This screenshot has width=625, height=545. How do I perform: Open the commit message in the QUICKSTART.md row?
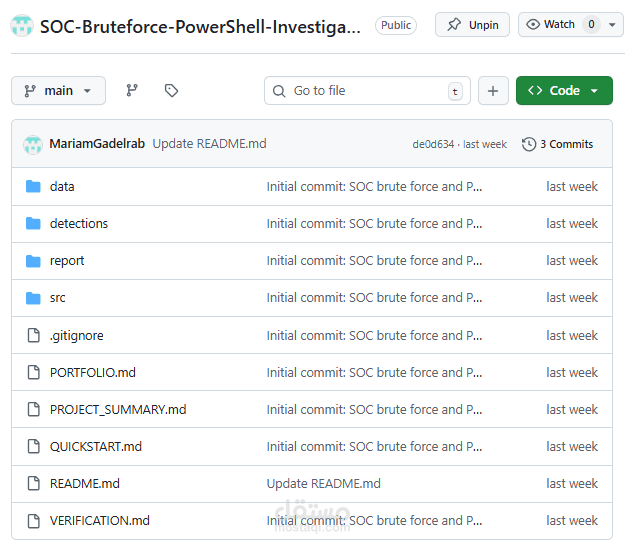click(x=374, y=447)
